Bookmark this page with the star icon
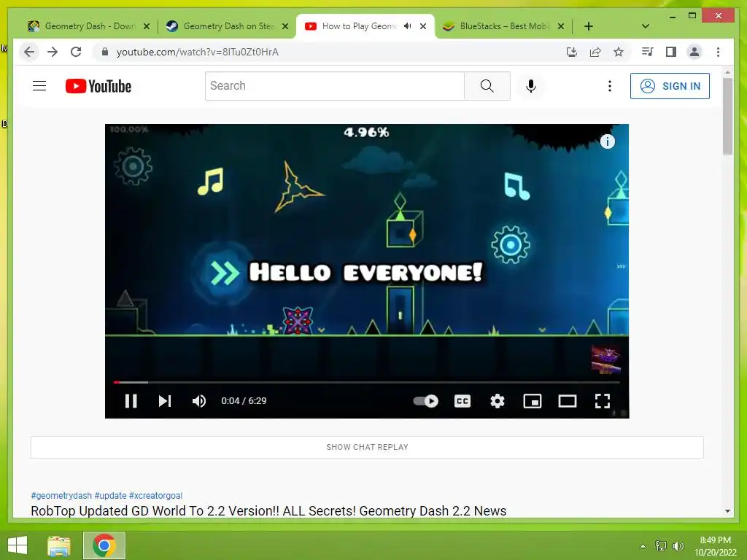The height and width of the screenshot is (560, 747). [619, 52]
